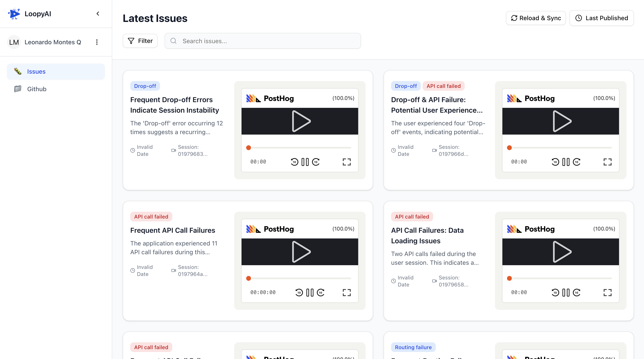This screenshot has width=644, height=359.
Task: Click the LoopyAI logo icon
Action: (14, 14)
